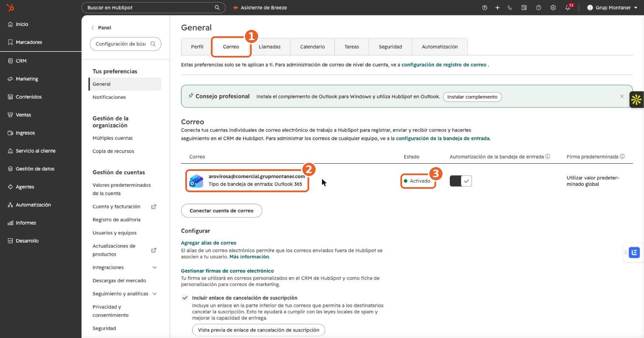Viewport: 644px width, 338px height.
Task: Open Descargas del mercado
Action: pos(119,281)
